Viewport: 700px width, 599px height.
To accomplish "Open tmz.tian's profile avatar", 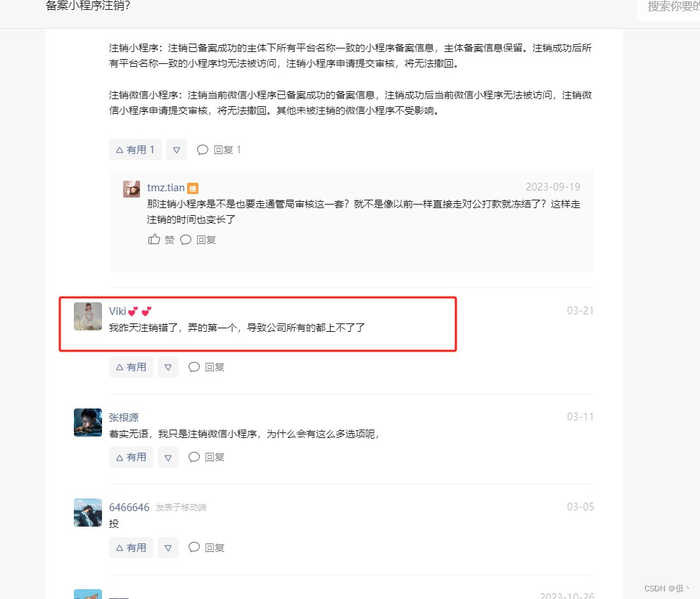I will [x=132, y=189].
